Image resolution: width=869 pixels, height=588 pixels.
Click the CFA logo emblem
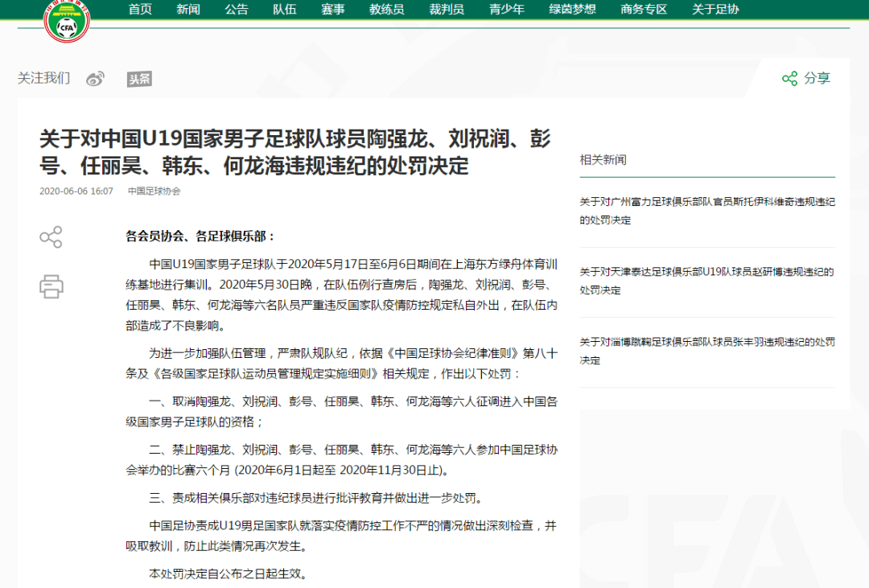click(67, 21)
